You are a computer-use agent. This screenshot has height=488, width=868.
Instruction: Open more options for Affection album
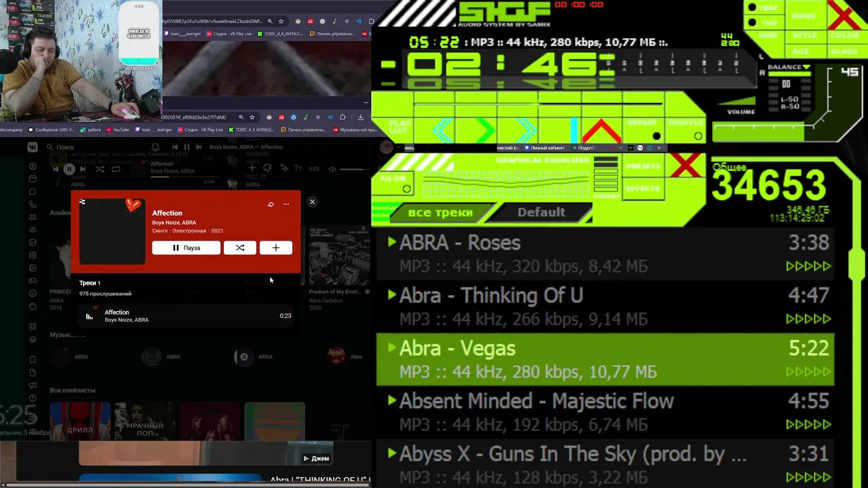click(x=285, y=204)
